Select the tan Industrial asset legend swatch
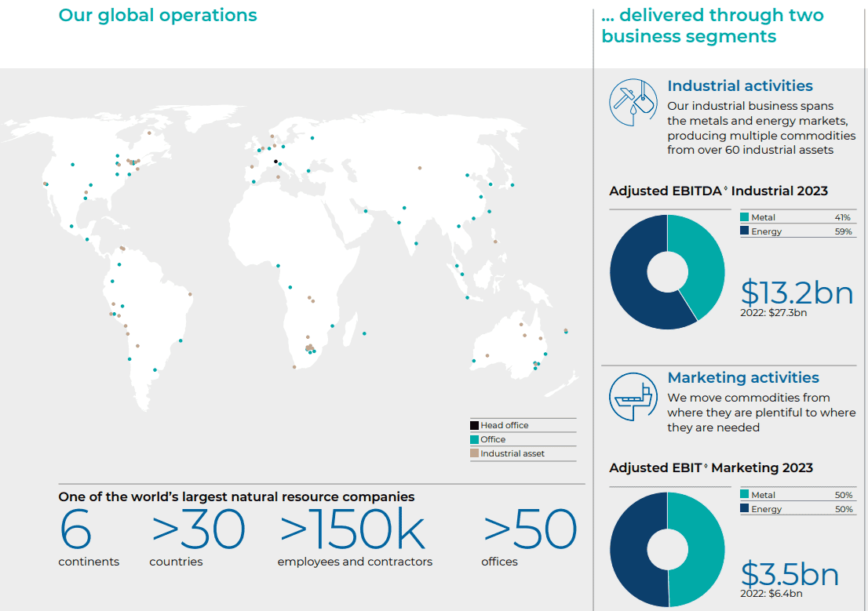This screenshot has height=611, width=868. coord(474,453)
